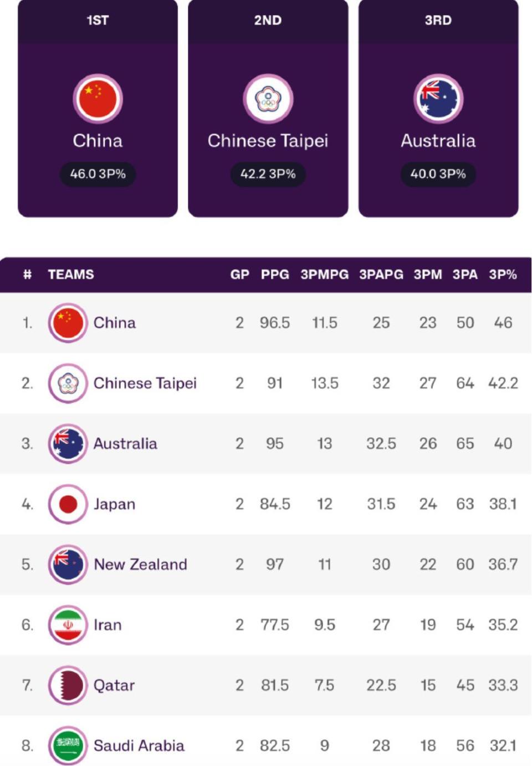Click Chinese Taipei's flag in the 2nd place card

click(268, 99)
